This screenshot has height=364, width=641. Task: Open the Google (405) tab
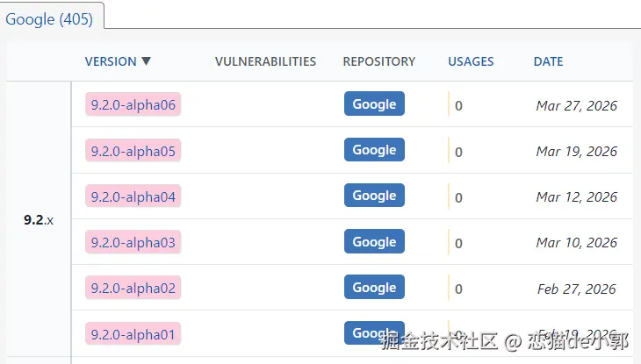49,18
